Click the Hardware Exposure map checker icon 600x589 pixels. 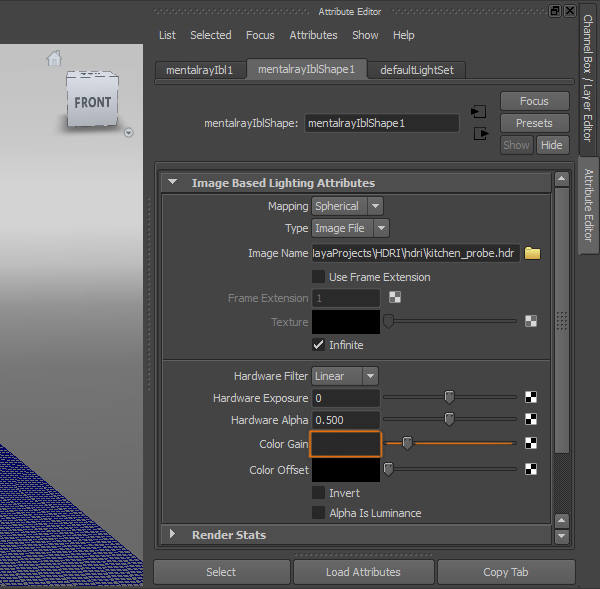click(x=532, y=398)
